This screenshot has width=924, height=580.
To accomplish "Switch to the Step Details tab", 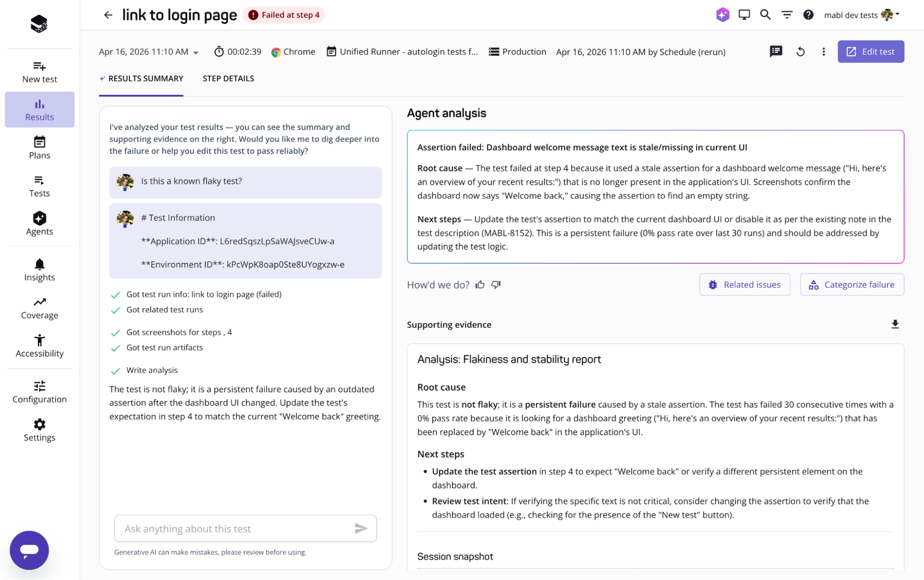I will click(228, 79).
